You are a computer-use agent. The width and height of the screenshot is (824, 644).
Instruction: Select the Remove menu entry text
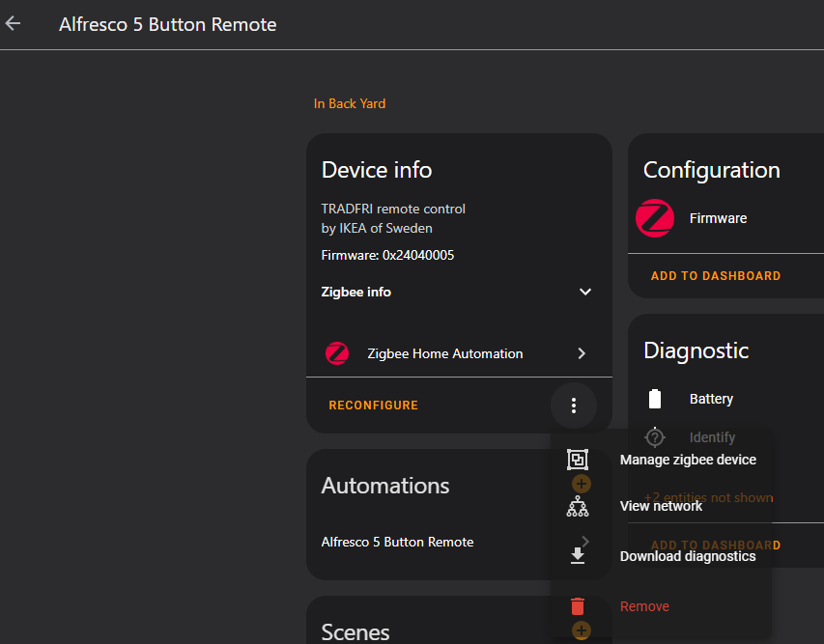(x=644, y=606)
